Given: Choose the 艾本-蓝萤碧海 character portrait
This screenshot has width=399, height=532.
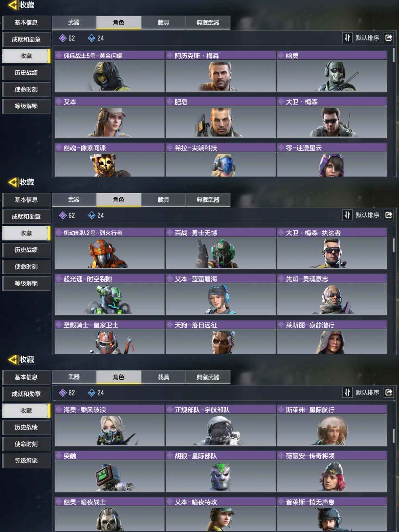Looking at the screenshot, I should pyautogui.click(x=221, y=295).
